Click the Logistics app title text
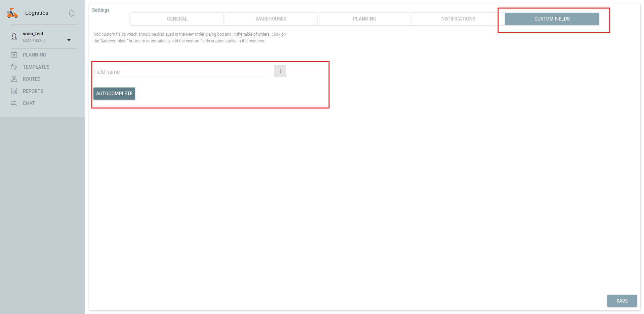 [x=37, y=13]
